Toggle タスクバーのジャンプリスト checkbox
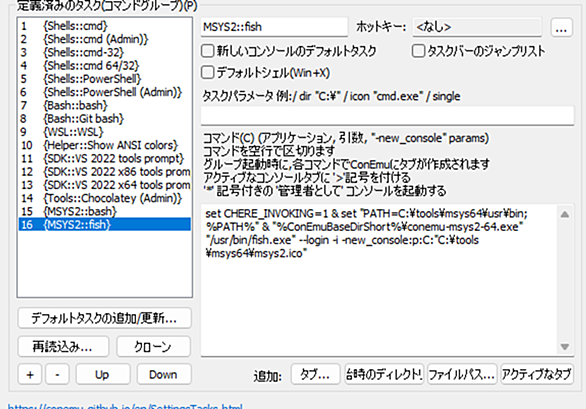Image resolution: width=586 pixels, height=409 pixels. pyautogui.click(x=478, y=51)
